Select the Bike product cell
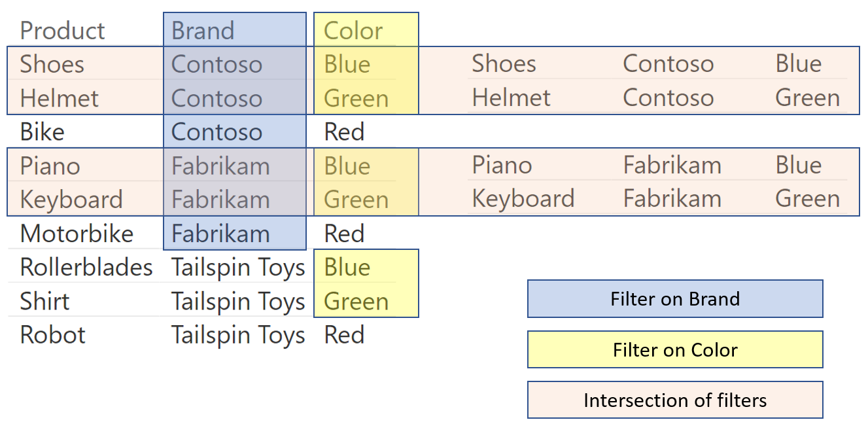 click(x=43, y=132)
